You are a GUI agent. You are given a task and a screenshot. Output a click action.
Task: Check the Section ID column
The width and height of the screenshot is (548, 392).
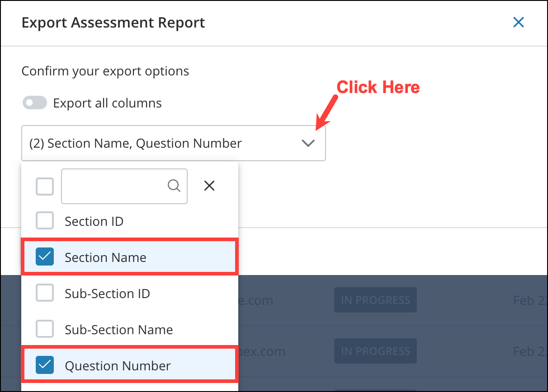point(45,221)
